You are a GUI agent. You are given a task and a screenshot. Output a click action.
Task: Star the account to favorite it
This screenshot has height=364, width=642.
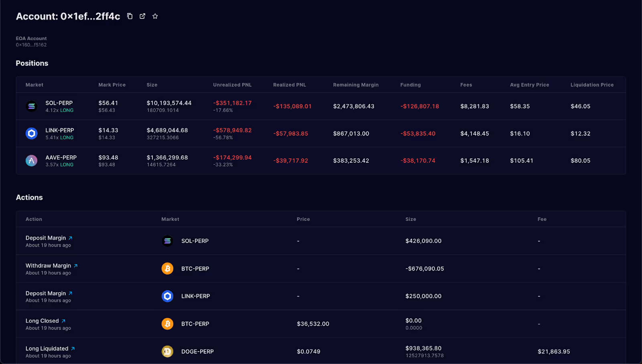155,16
